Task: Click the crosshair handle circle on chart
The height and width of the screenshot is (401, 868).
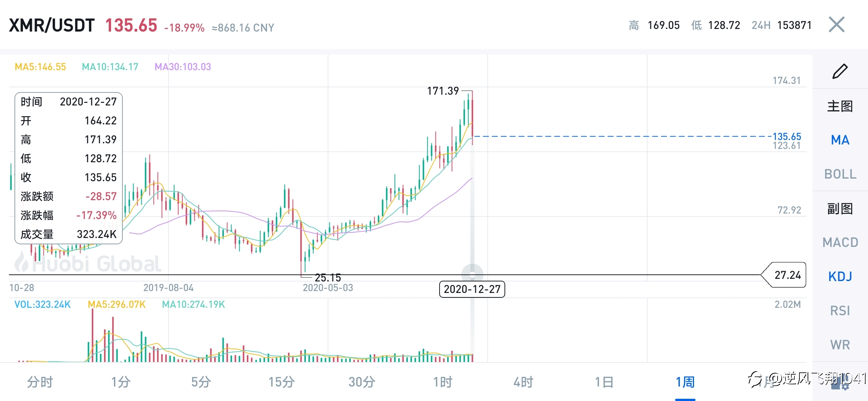Action: pos(472,275)
